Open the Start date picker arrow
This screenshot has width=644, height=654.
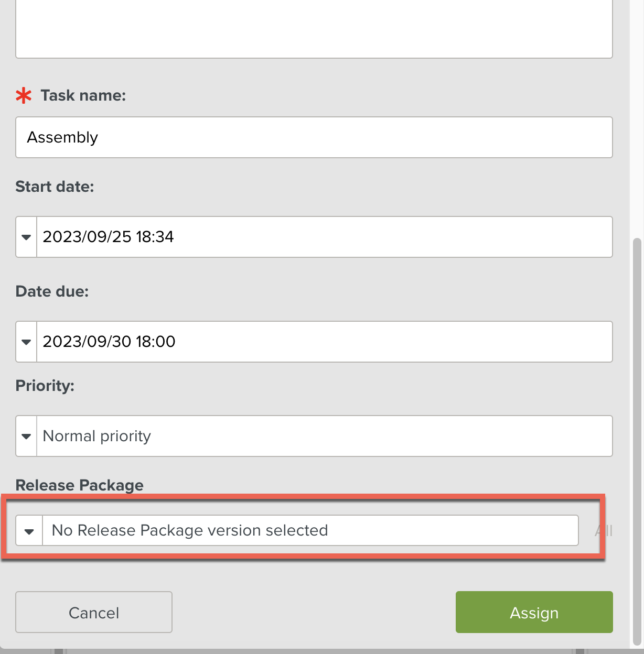point(26,237)
